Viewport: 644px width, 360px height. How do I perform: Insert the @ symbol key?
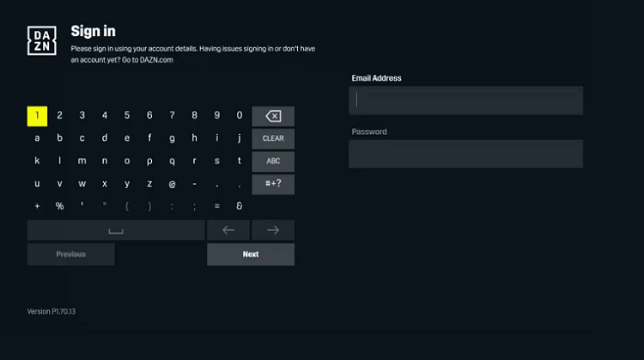[x=172, y=184]
